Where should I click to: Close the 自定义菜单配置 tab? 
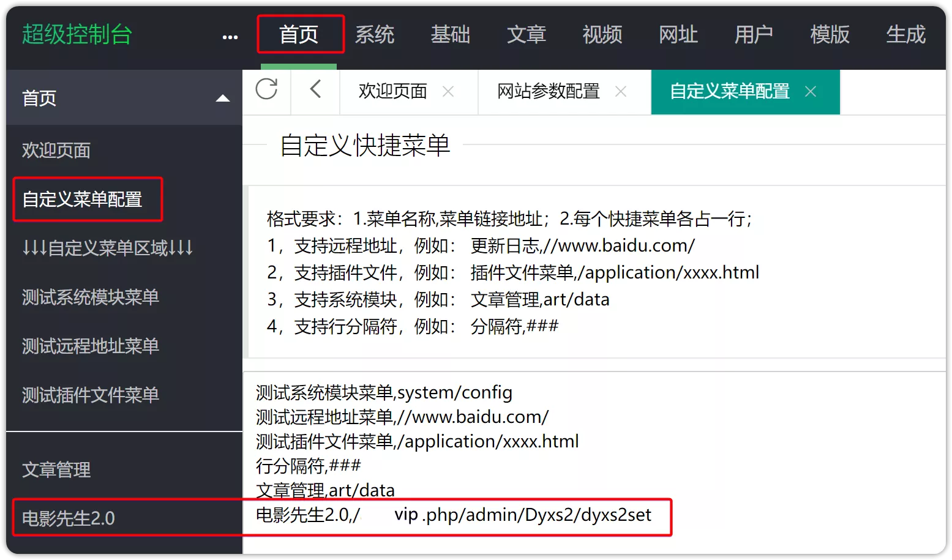pos(811,92)
